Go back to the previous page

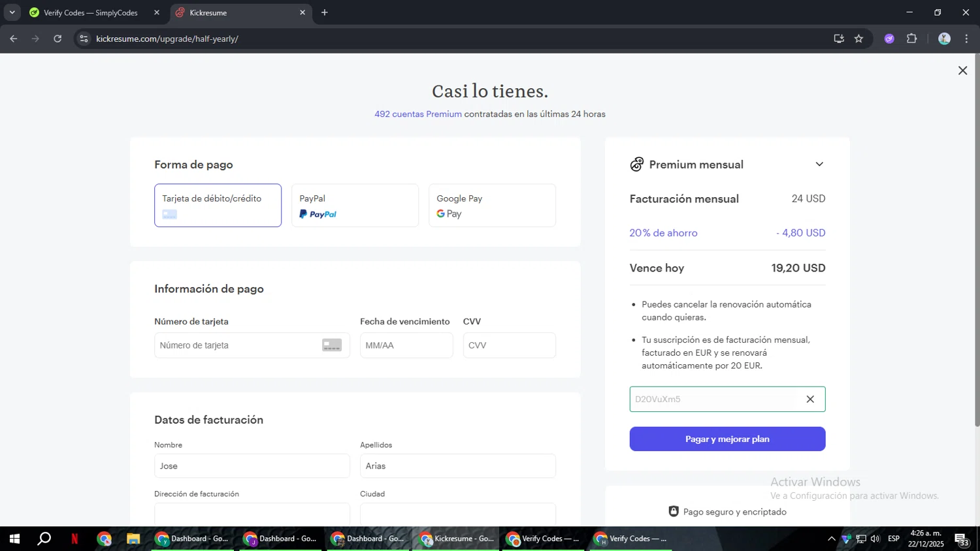tap(14, 39)
